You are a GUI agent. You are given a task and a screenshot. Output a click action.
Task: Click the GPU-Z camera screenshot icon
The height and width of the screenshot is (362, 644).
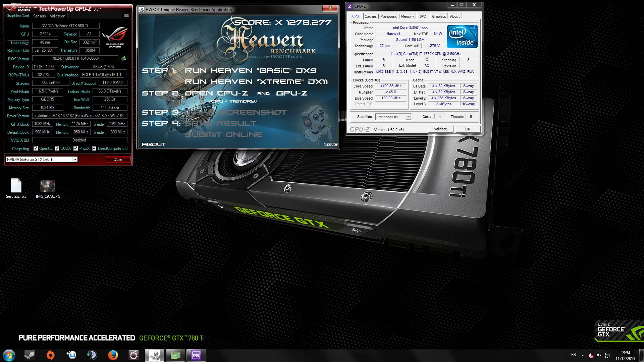coord(126,15)
